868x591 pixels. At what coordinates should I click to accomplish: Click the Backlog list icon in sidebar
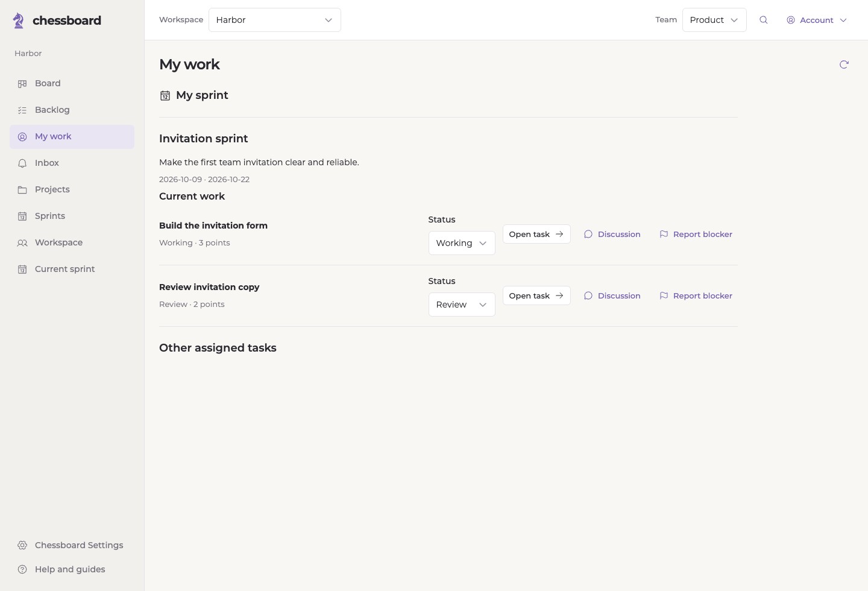click(x=22, y=110)
